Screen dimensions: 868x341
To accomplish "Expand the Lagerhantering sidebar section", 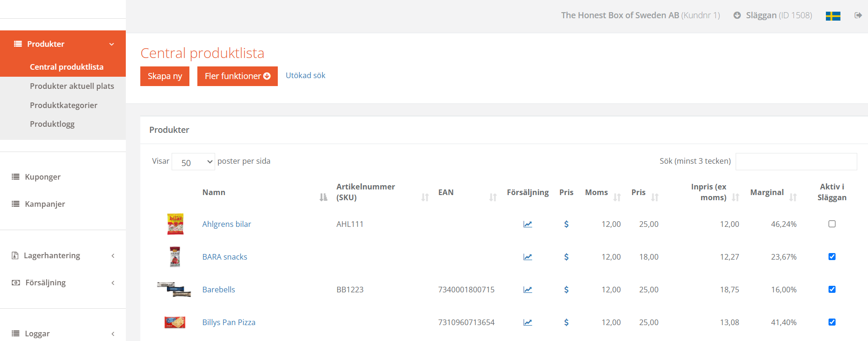I will pyautogui.click(x=63, y=255).
